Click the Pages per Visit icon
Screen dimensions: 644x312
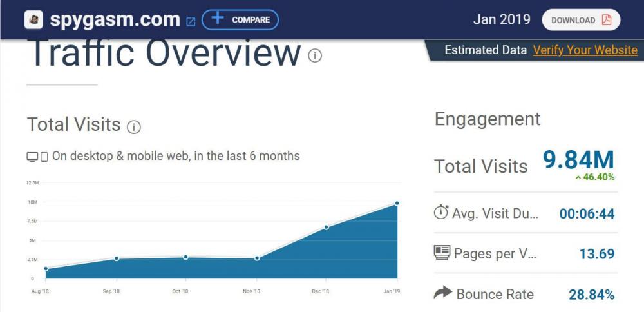(x=442, y=253)
